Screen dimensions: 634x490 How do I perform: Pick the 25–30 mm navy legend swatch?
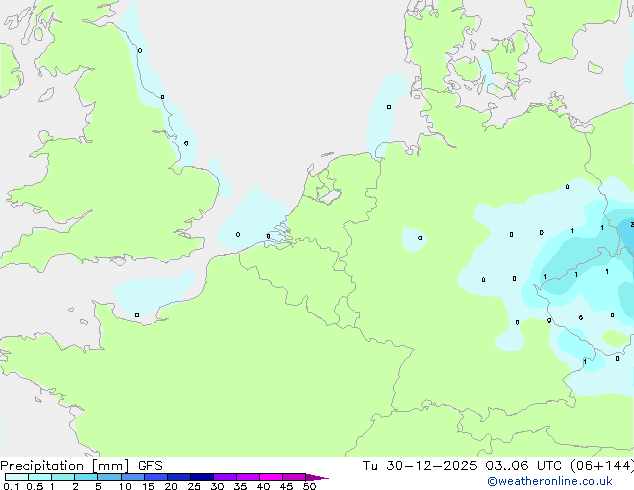click(202, 477)
